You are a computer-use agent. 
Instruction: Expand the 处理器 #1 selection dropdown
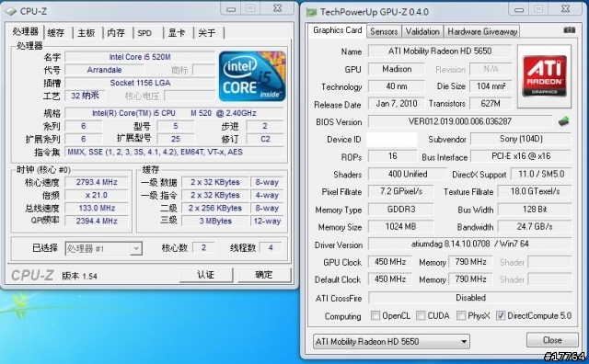coord(104,248)
